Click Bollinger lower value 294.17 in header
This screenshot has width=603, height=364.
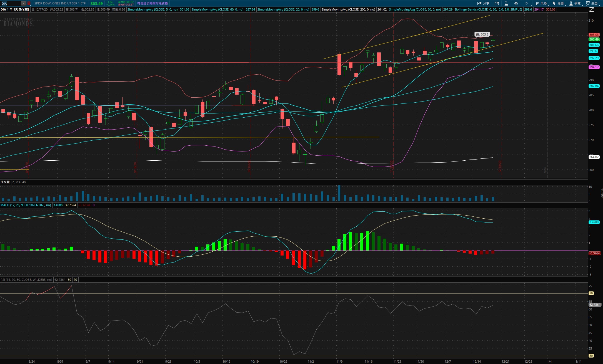pos(539,9)
